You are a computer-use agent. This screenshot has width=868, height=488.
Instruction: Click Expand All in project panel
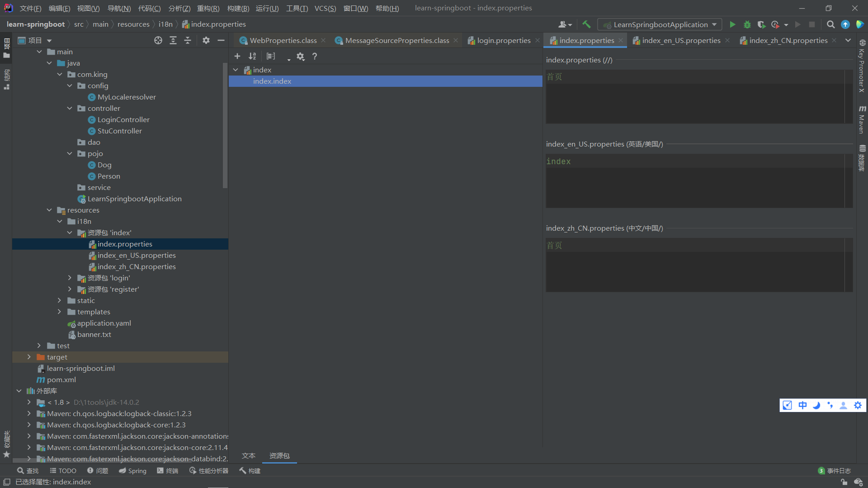click(173, 40)
